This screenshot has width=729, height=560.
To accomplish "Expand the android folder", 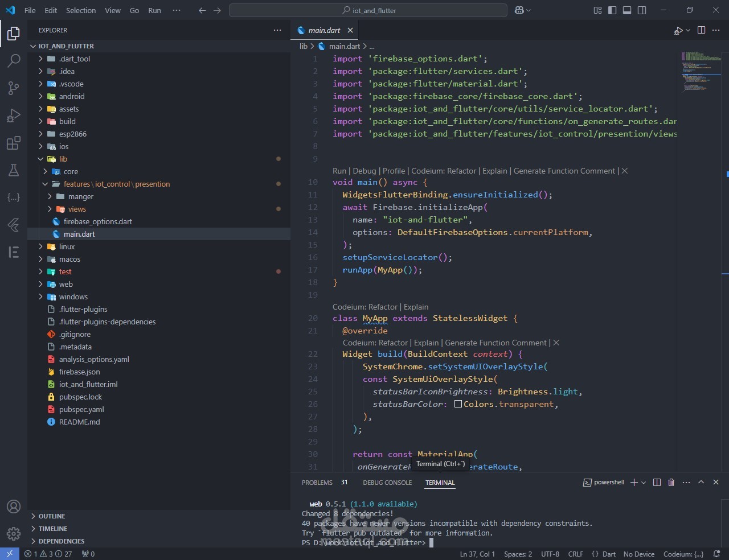I will click(x=71, y=96).
